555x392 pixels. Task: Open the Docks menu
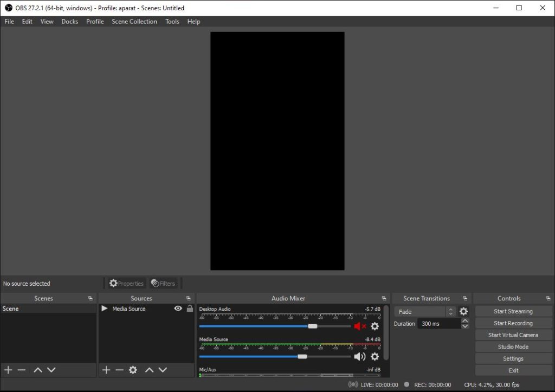coord(69,22)
